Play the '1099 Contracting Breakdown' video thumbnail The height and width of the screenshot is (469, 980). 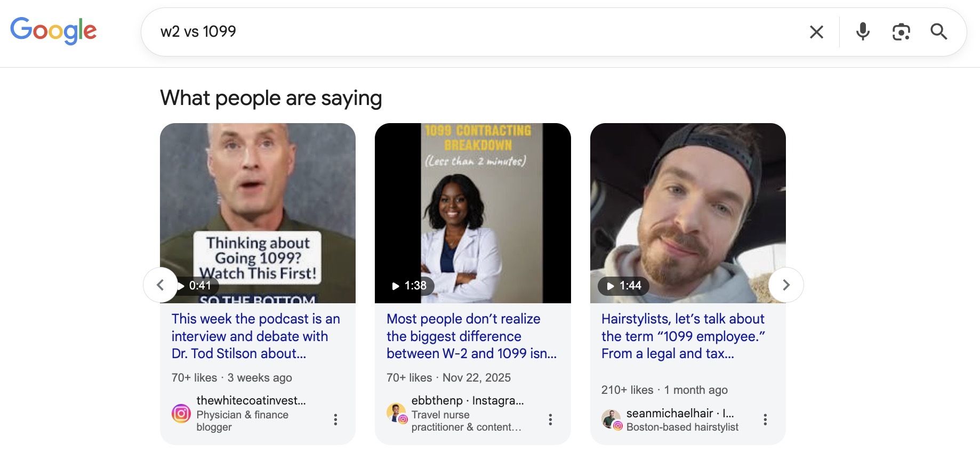click(473, 213)
